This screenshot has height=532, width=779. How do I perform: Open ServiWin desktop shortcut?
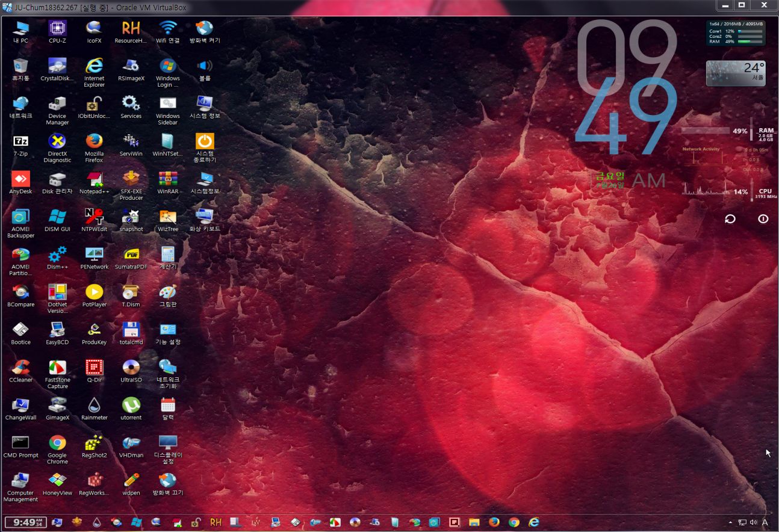pyautogui.click(x=131, y=145)
